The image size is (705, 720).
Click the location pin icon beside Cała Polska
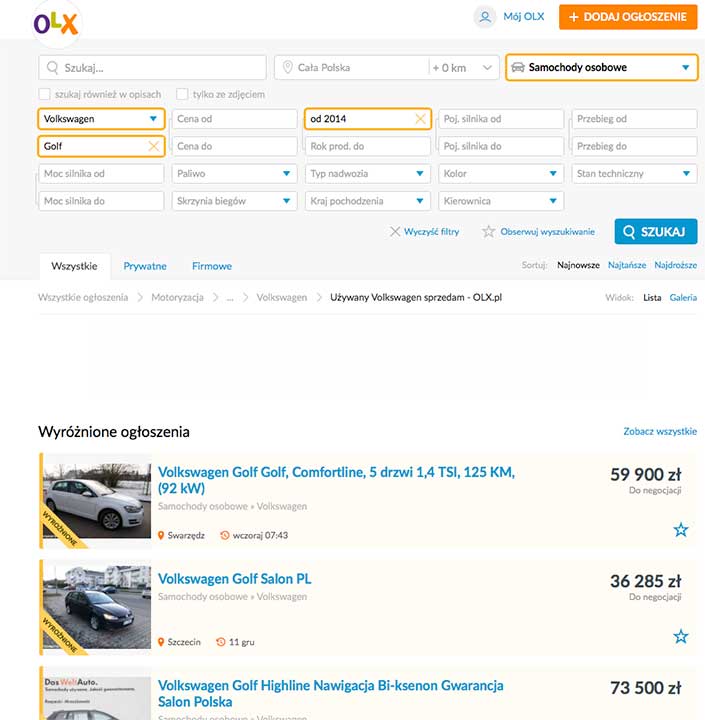(x=288, y=67)
